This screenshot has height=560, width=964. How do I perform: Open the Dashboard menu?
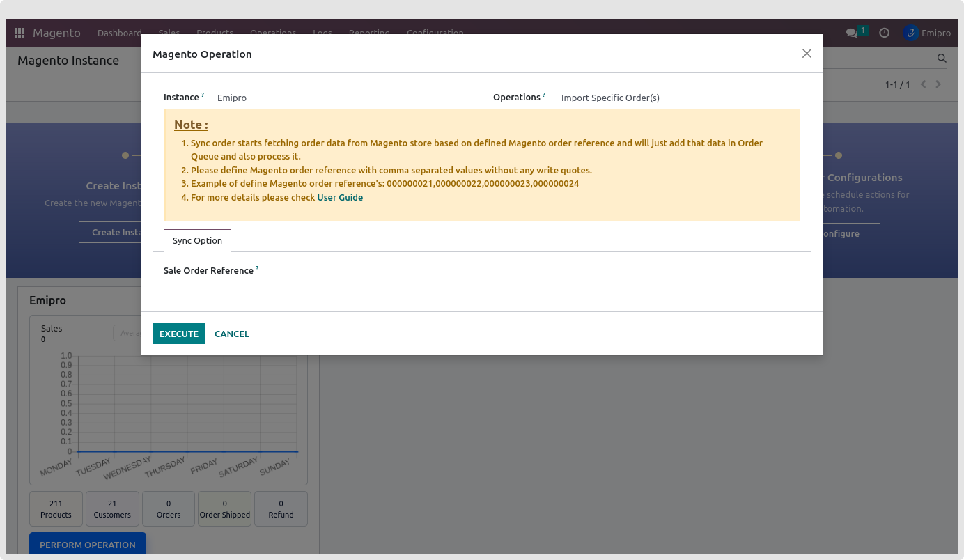click(x=119, y=33)
